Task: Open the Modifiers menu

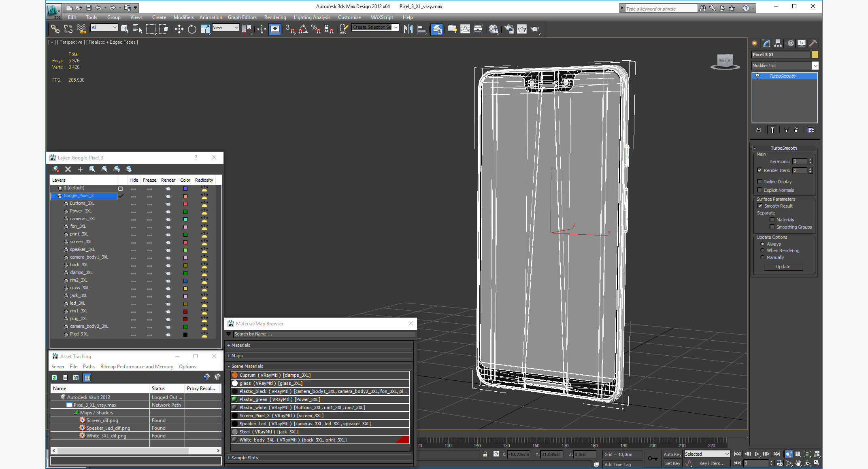Action: coord(183,17)
